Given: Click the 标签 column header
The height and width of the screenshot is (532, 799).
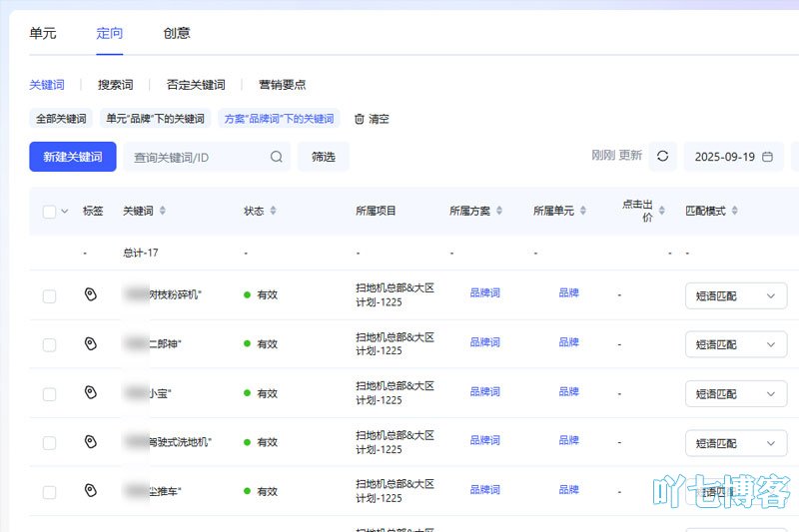Looking at the screenshot, I should coord(93,211).
